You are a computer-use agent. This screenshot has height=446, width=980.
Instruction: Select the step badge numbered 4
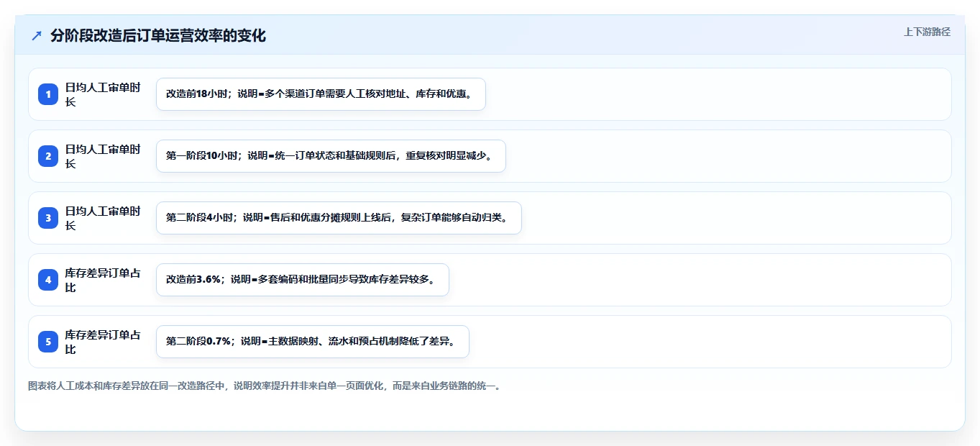click(x=48, y=280)
